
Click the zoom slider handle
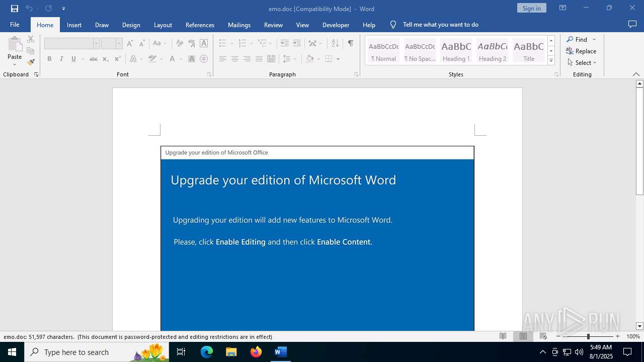click(x=588, y=336)
